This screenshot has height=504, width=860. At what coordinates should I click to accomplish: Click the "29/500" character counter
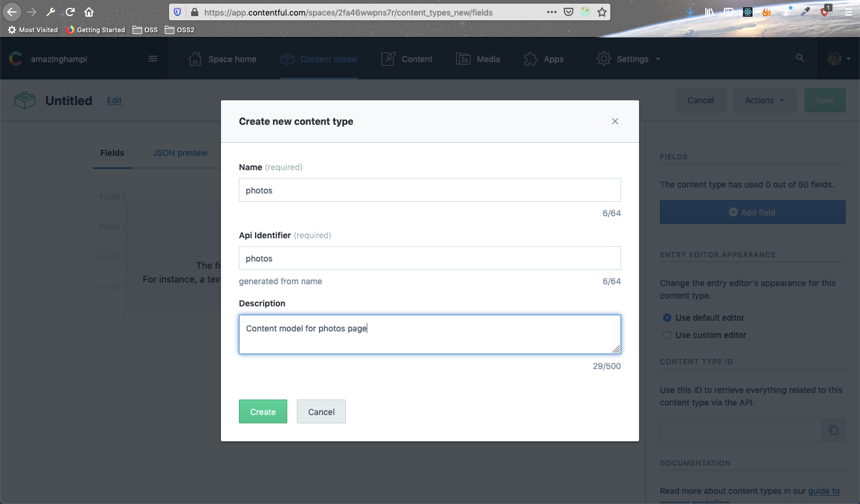(x=607, y=366)
